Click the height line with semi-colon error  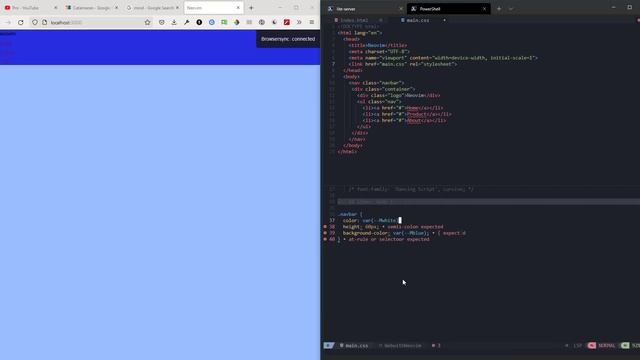[x=393, y=227]
